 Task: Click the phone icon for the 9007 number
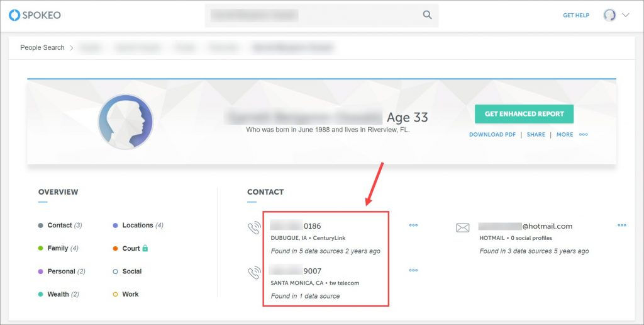tap(254, 273)
